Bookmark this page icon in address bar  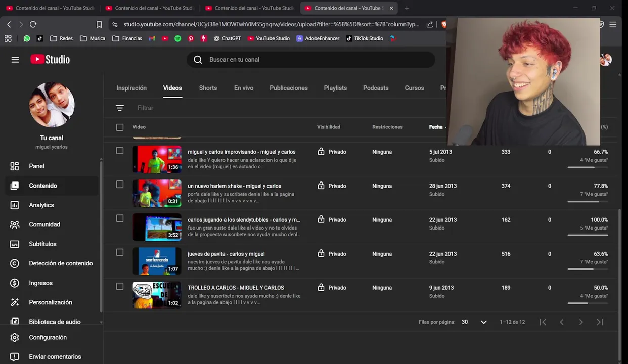click(99, 24)
